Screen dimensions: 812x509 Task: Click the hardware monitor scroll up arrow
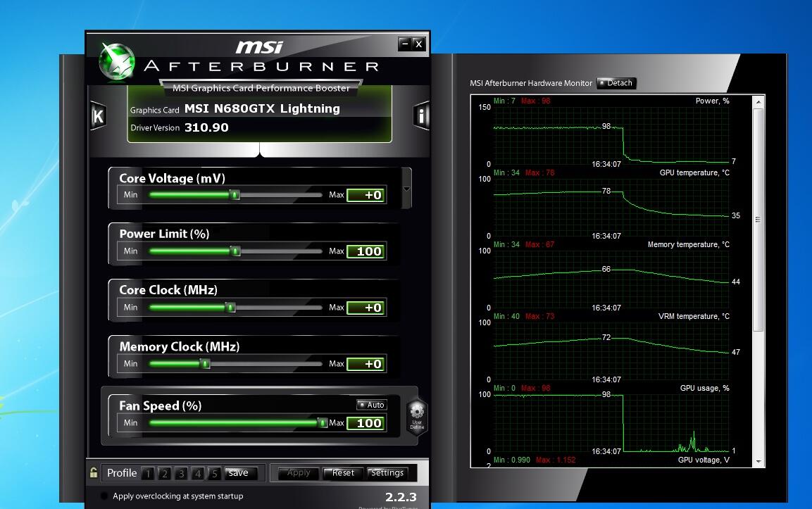pyautogui.click(x=758, y=102)
